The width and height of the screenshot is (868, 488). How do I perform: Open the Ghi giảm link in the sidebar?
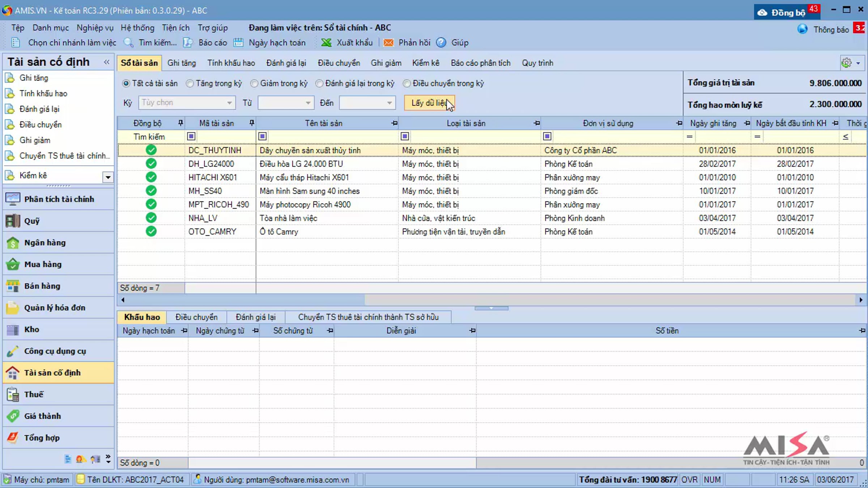35,140
